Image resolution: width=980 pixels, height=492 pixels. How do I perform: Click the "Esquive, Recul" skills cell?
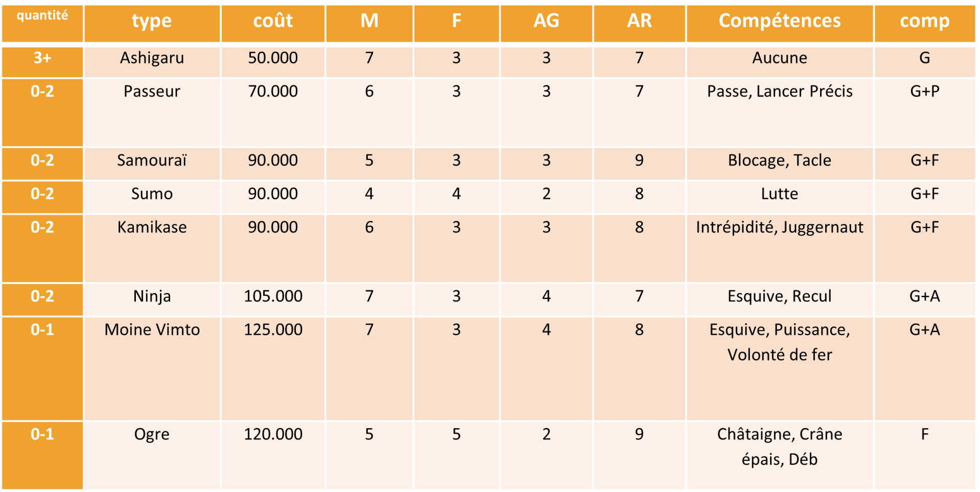tap(779, 296)
